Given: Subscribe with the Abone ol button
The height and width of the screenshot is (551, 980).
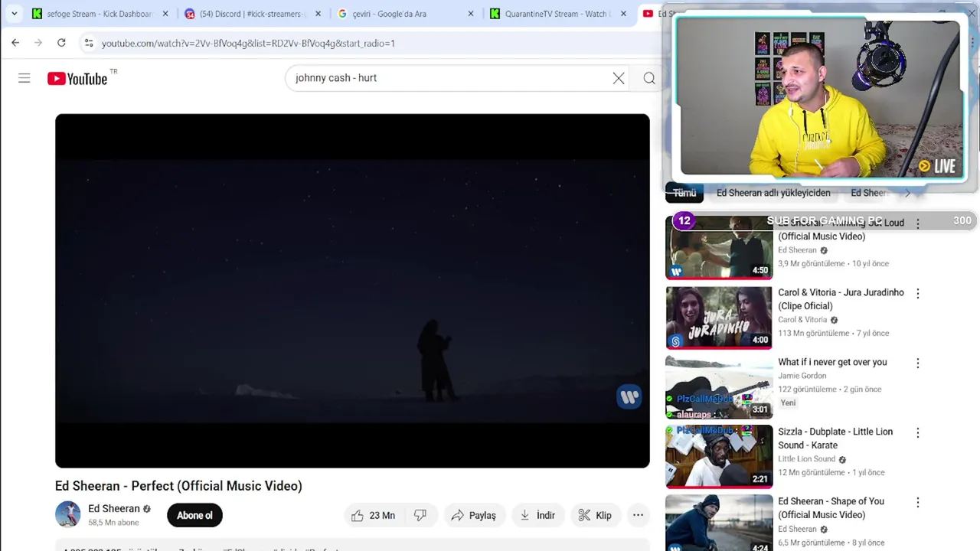Looking at the screenshot, I should coord(194,515).
